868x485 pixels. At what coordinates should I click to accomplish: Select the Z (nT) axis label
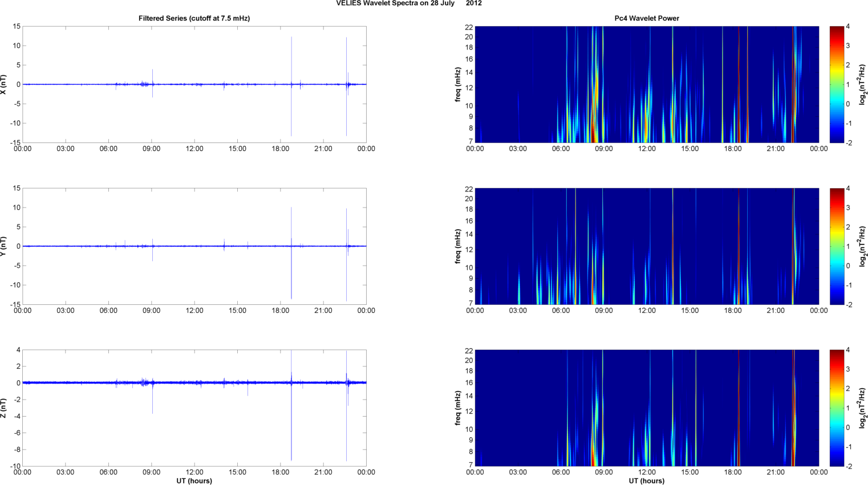click(x=3, y=408)
